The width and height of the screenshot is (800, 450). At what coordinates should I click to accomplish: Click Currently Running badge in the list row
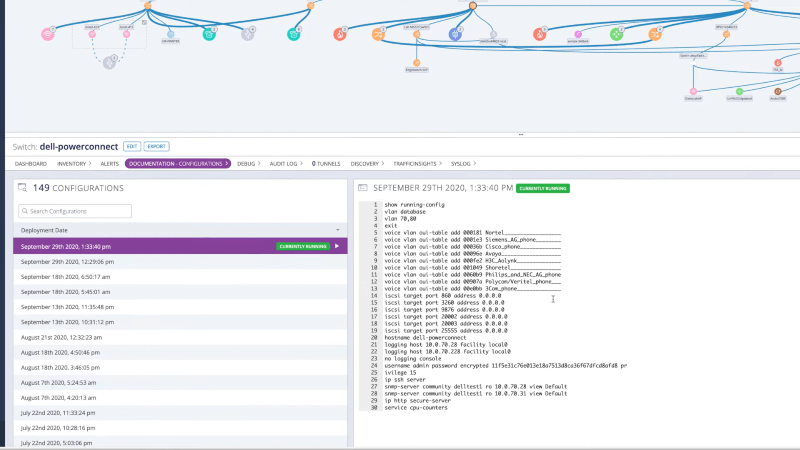click(303, 246)
